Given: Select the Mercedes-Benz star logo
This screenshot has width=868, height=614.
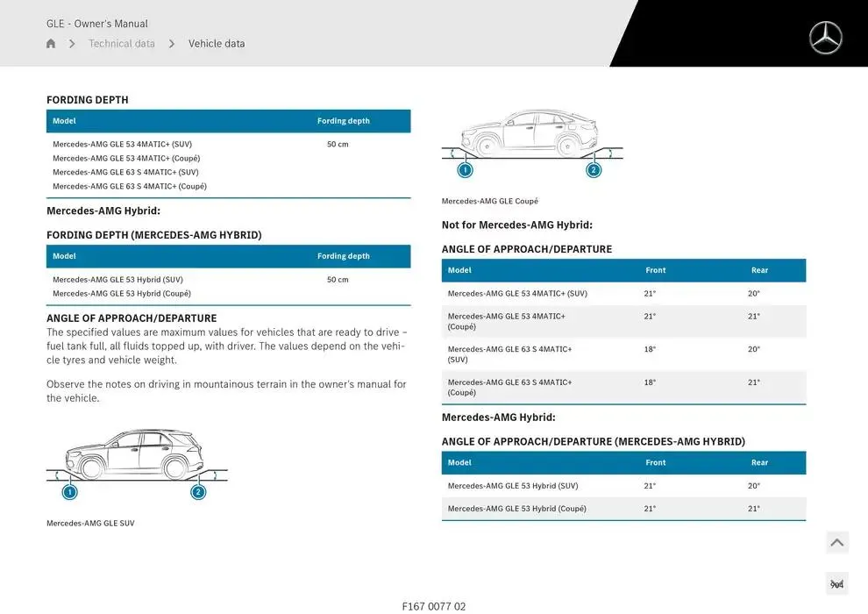Looking at the screenshot, I should 824,38.
